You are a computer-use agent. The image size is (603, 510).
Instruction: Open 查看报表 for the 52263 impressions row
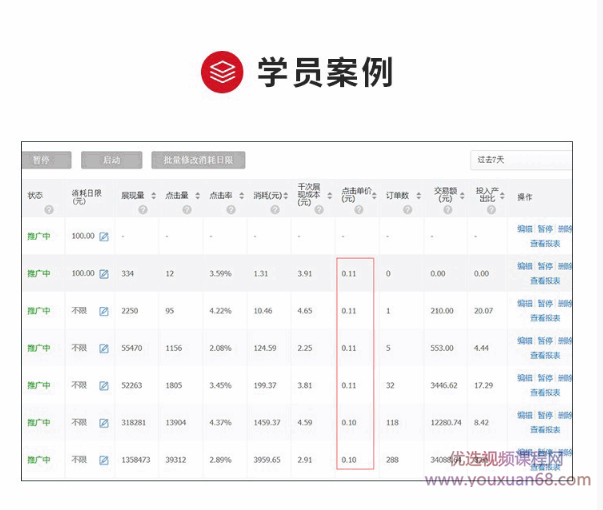[x=545, y=393]
